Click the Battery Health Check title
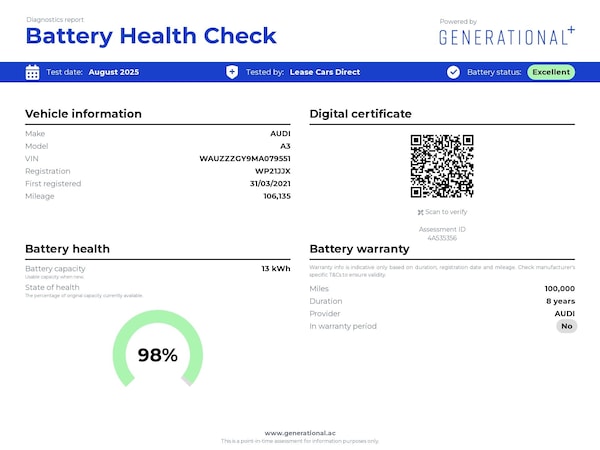The height and width of the screenshot is (450, 600). point(150,36)
